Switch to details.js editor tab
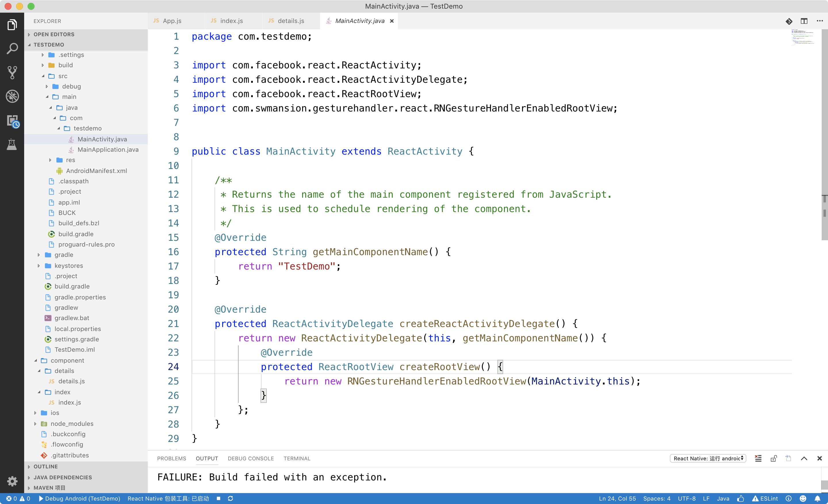The height and width of the screenshot is (504, 828). pyautogui.click(x=291, y=21)
